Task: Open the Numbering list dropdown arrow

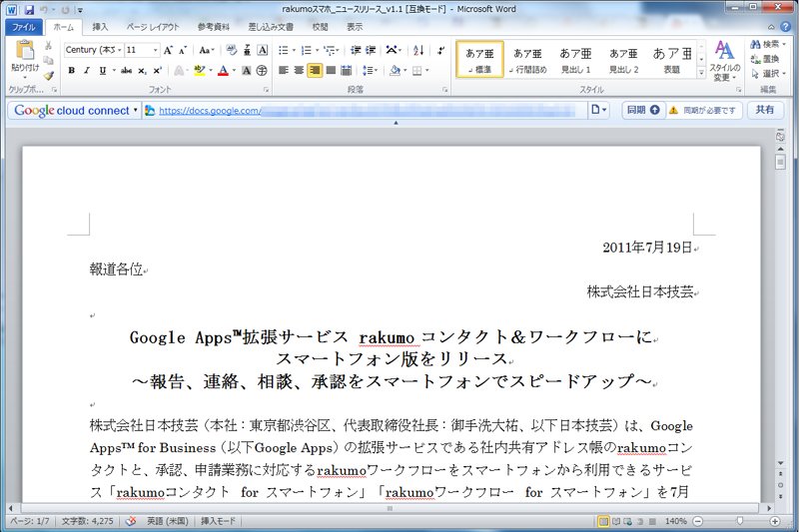Action: pos(317,50)
